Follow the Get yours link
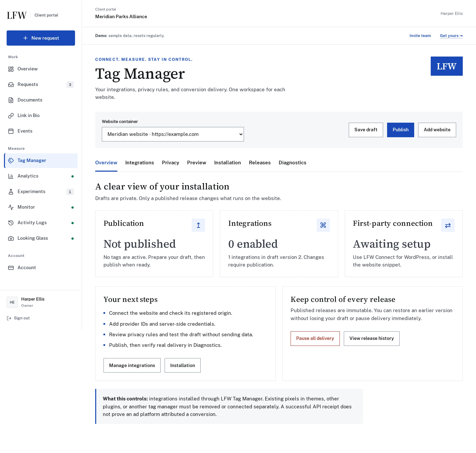Viewport: 476px width, 453px height. [x=451, y=36]
